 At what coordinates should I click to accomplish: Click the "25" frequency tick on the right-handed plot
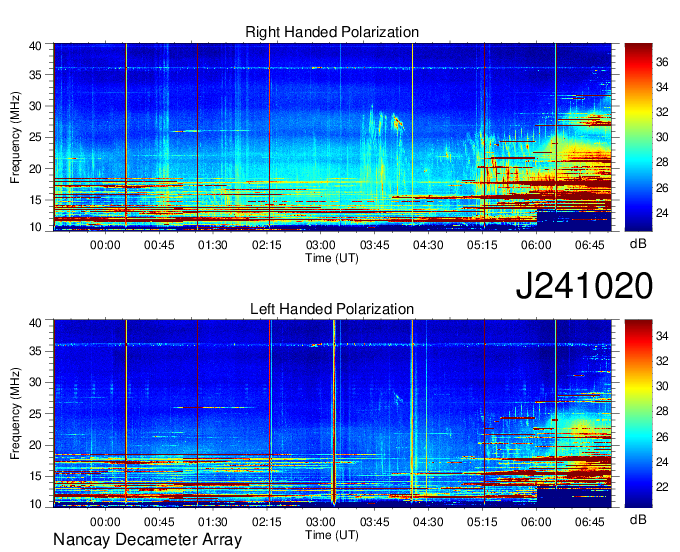(35, 138)
